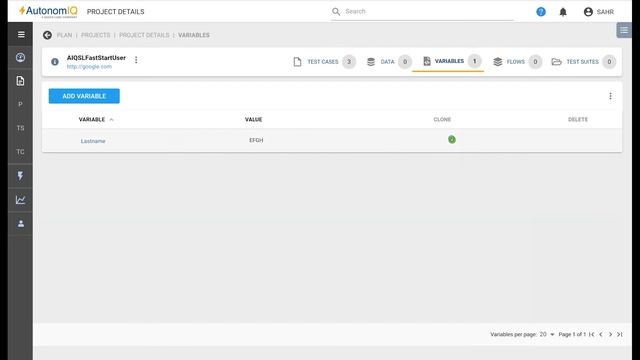Image resolution: width=640 pixels, height=360 pixels.
Task: Open the variables per page dropdown
Action: 547,334
